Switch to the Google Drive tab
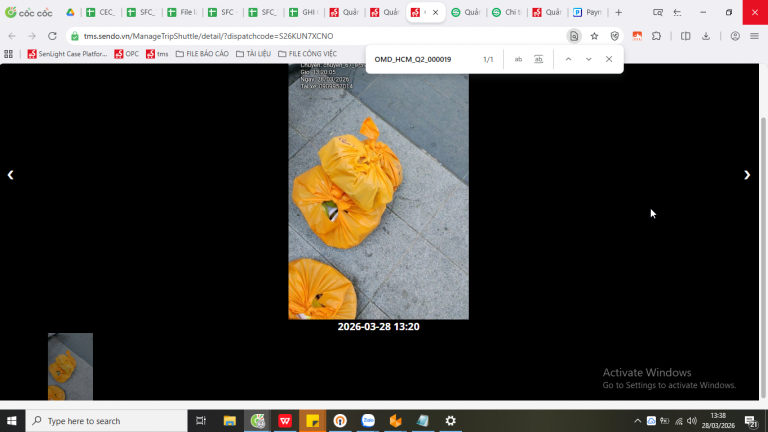 click(71, 13)
